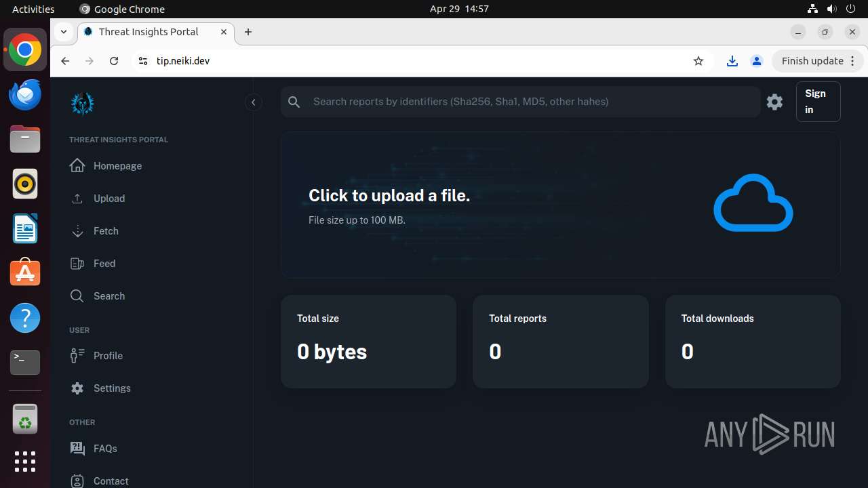Launch Terminal from the dock
This screenshot has width=868, height=488.
25,363
